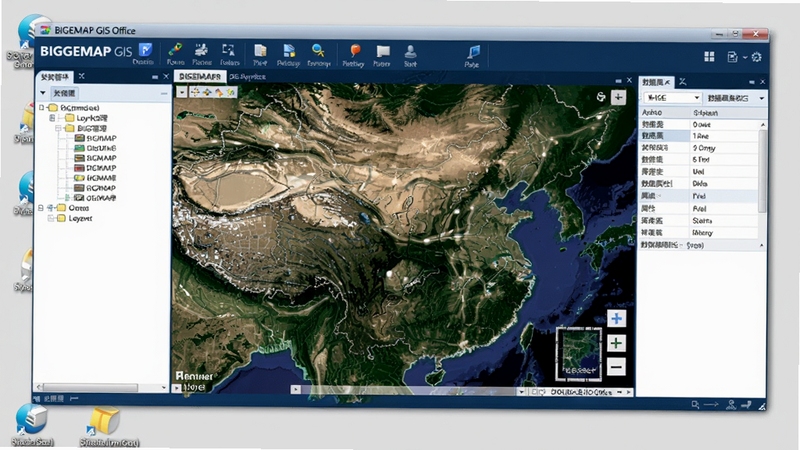Click the layer panel horizontal scrollbar
This screenshot has height=450, width=800.
(x=90, y=387)
